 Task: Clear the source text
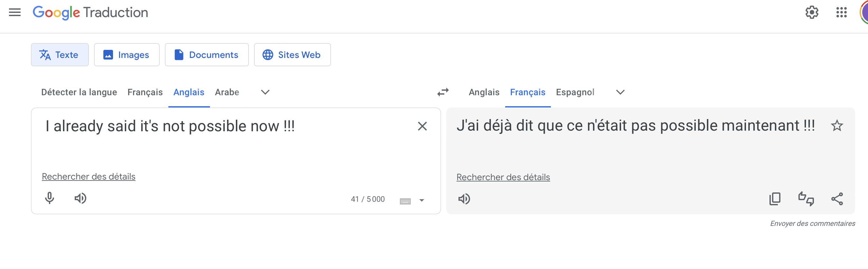[x=422, y=126]
